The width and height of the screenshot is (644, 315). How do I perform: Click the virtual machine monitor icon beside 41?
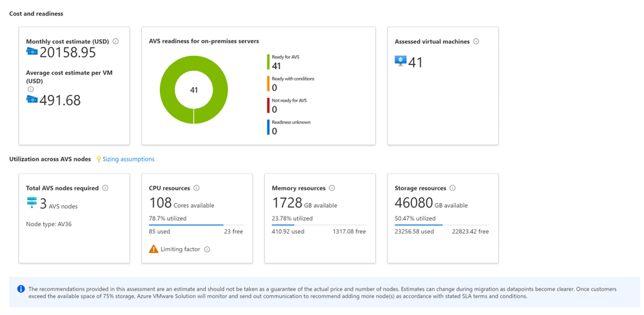400,62
